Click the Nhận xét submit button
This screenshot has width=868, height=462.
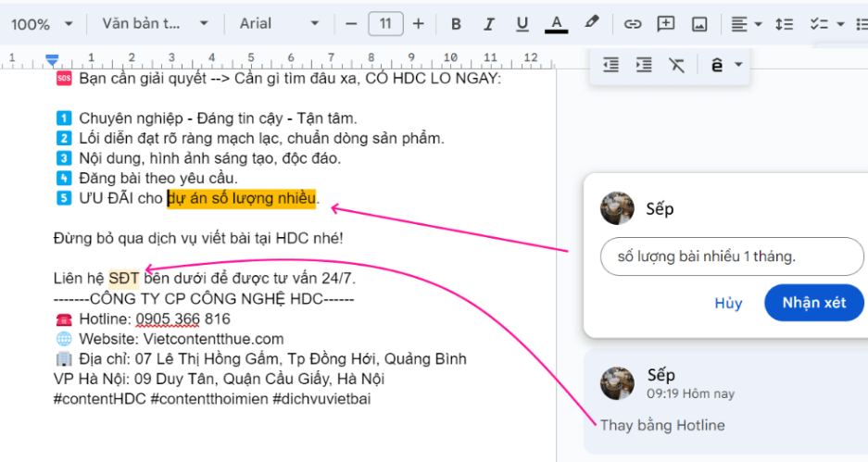click(x=813, y=303)
